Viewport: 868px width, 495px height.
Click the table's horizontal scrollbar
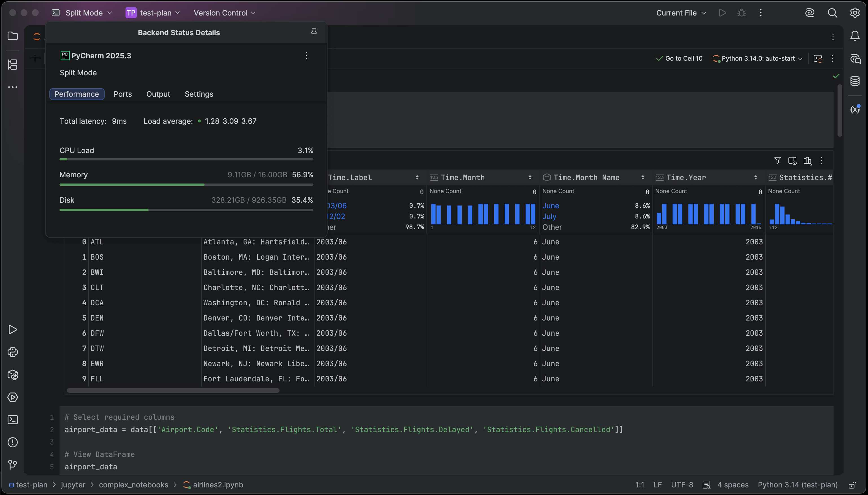(173, 390)
